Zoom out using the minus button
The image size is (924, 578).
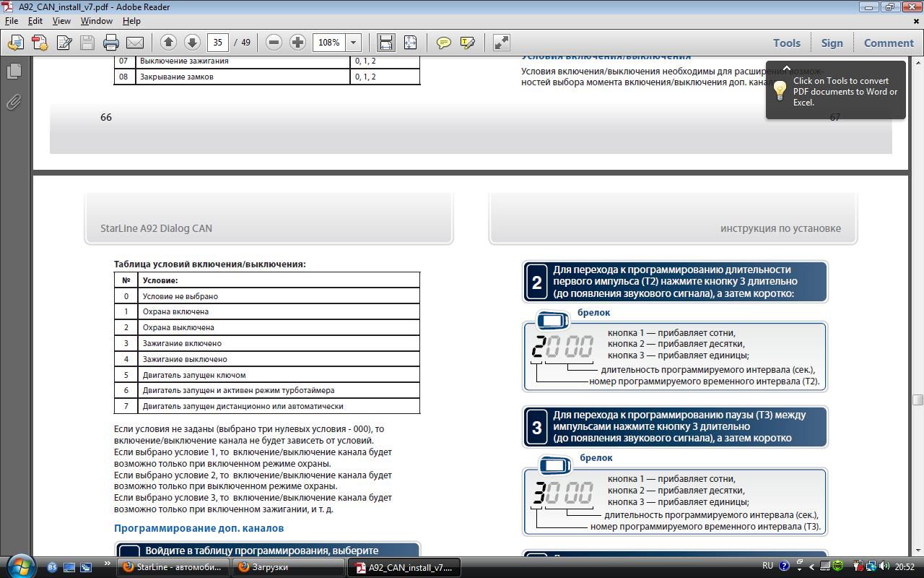pos(274,43)
